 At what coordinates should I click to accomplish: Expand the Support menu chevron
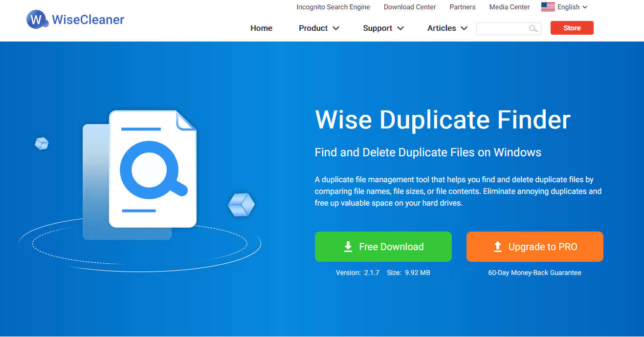click(x=400, y=28)
